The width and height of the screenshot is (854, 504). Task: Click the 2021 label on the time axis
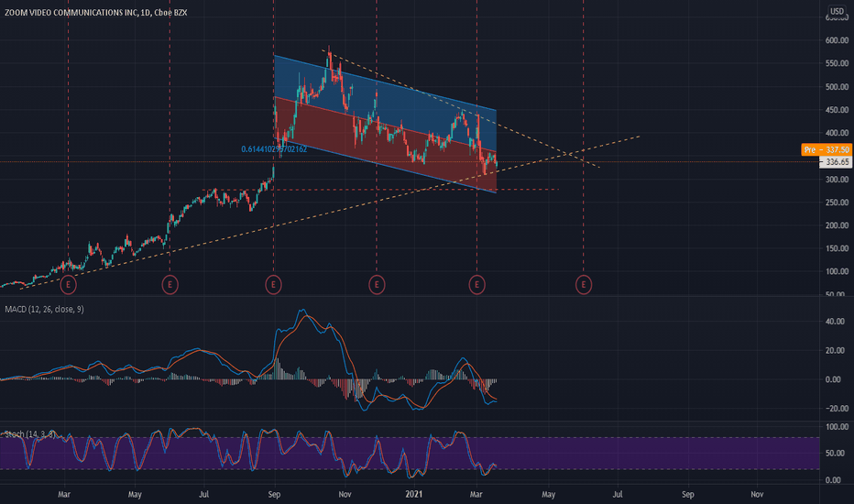pyautogui.click(x=414, y=494)
